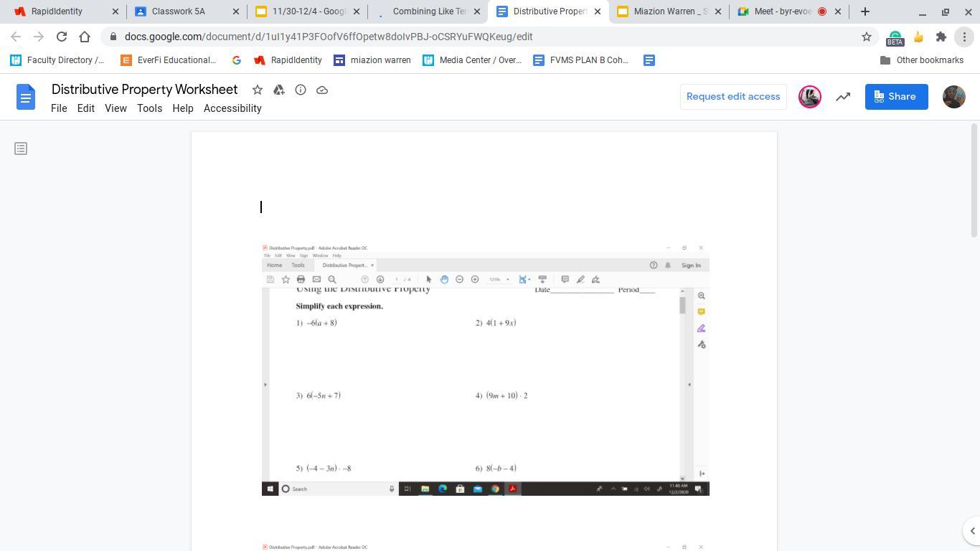Click the Add shortcut to Drive icon
This screenshot has height=551, width=980.
[x=279, y=90]
